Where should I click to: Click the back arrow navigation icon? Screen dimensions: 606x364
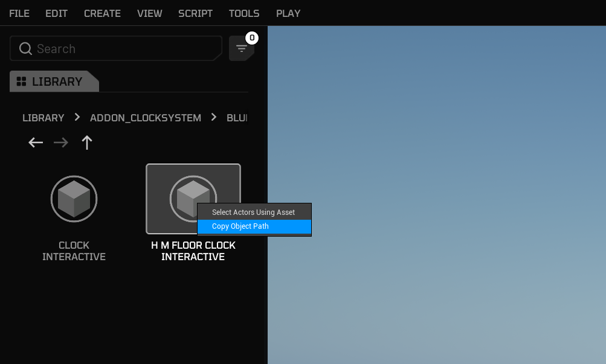pyautogui.click(x=36, y=143)
